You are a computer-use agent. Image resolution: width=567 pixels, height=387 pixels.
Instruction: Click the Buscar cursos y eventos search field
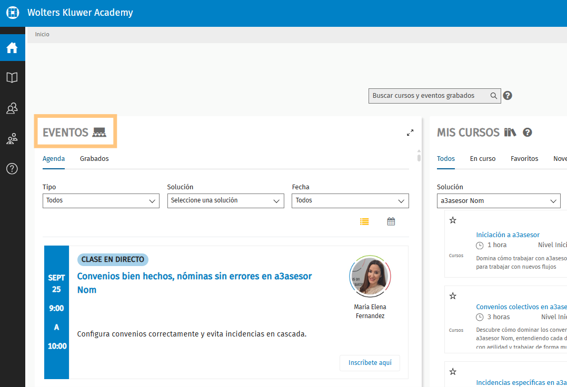pos(435,96)
